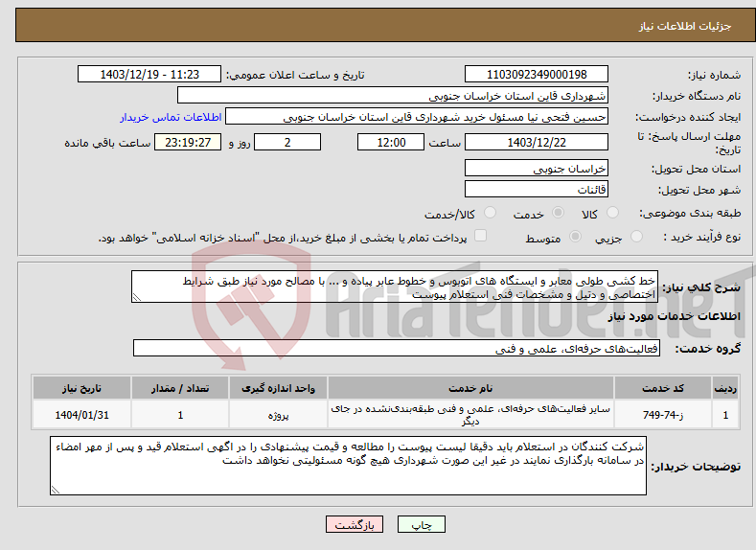Click the ردیف column header
Viewport: 756px width, 550px height.
point(725,388)
